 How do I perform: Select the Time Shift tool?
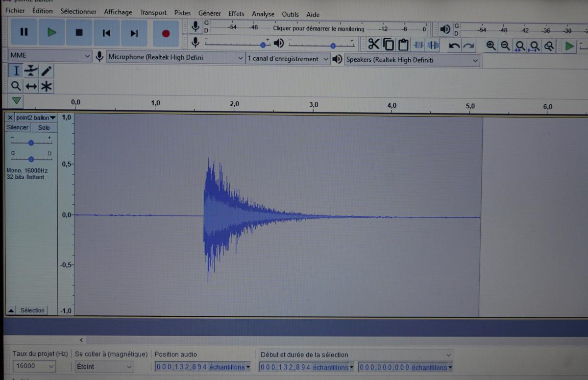click(x=31, y=86)
